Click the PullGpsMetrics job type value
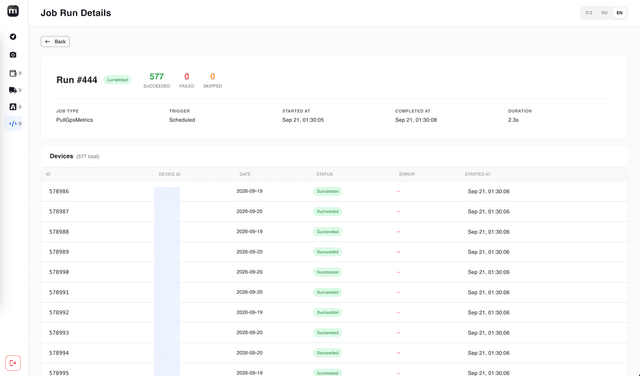Viewport: 640px width, 376px height. pos(75,120)
